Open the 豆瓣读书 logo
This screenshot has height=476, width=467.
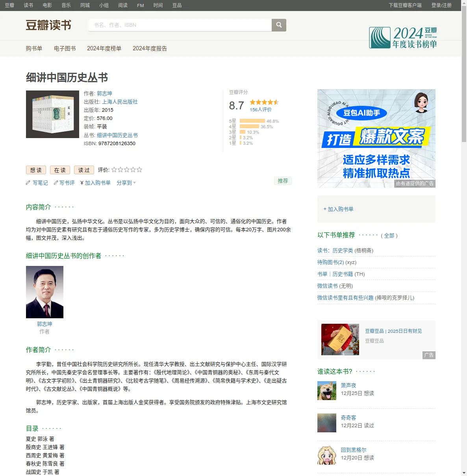pos(48,25)
